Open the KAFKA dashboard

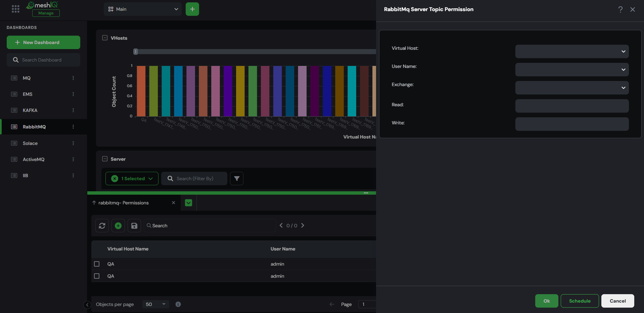click(30, 110)
